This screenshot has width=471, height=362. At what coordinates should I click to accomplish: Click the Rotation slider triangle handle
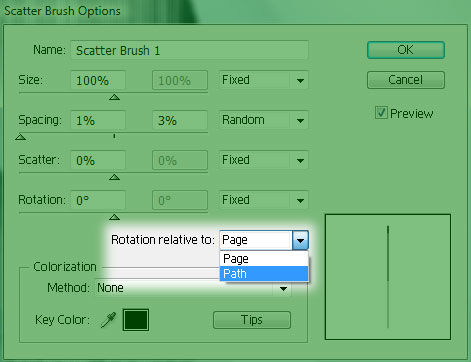114,217
